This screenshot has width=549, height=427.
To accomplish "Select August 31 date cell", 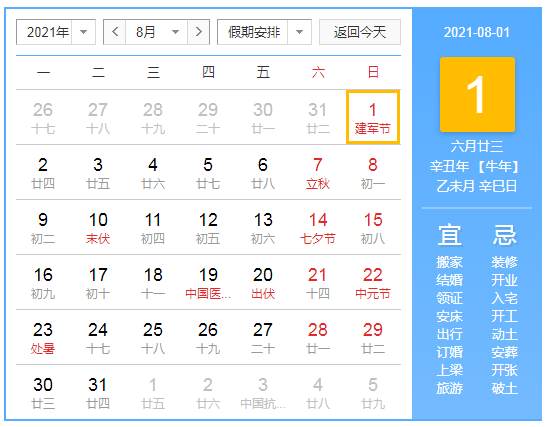I will (98, 392).
